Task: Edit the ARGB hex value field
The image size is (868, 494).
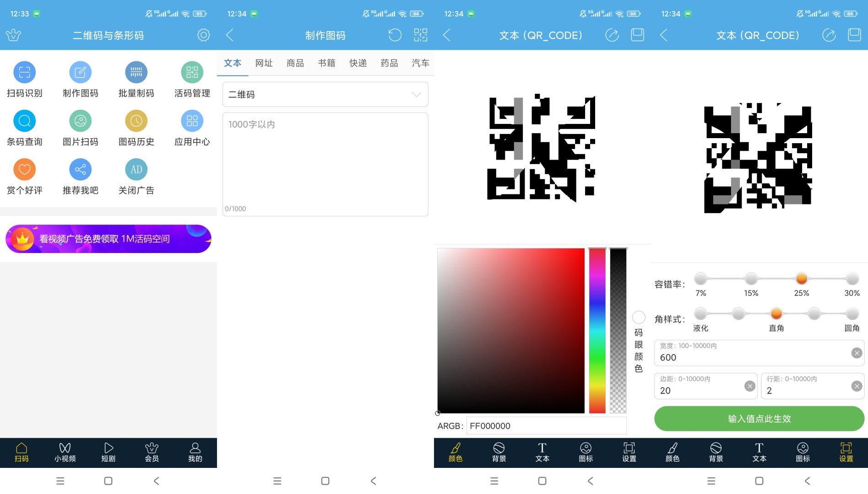Action: coord(546,426)
